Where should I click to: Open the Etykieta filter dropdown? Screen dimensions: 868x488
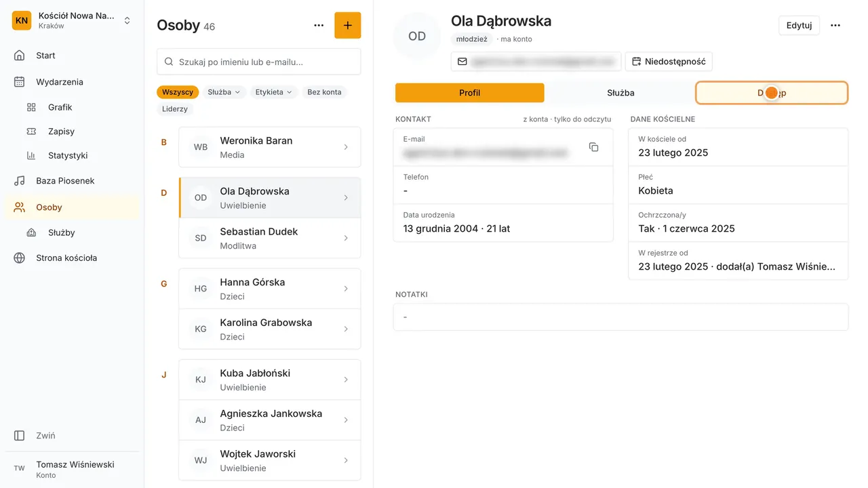274,92
